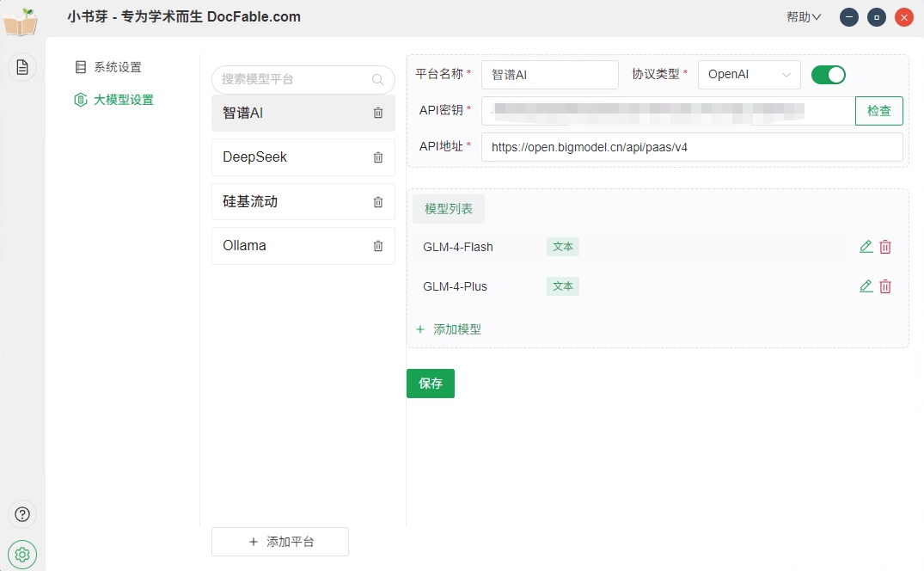Delete the Ollama platform
Screen dimensions: 924x571
(x=378, y=246)
